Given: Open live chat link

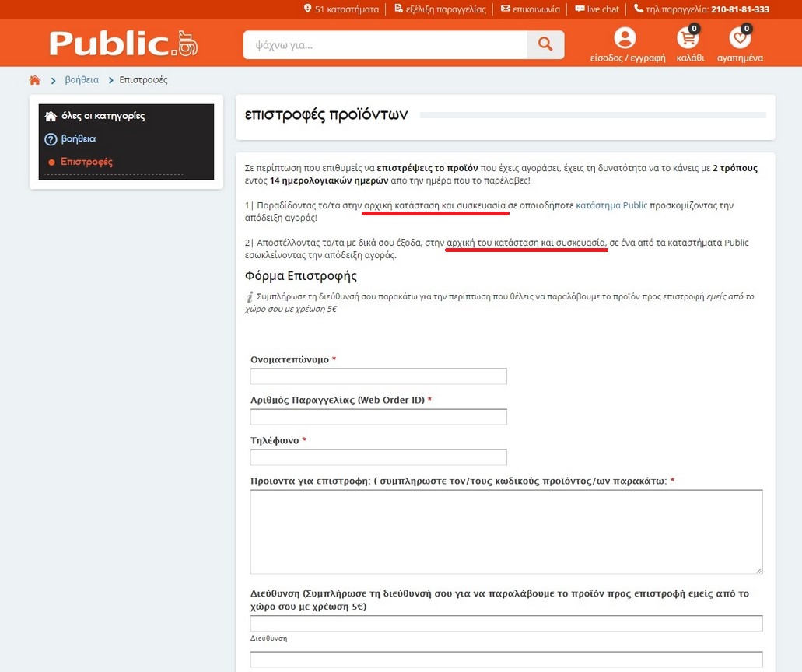Looking at the screenshot, I should point(603,9).
